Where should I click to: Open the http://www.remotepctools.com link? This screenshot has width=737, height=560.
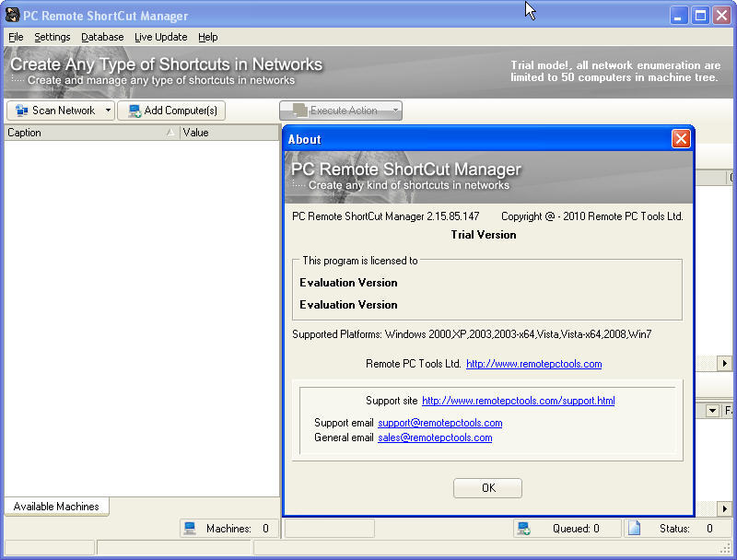(534, 364)
